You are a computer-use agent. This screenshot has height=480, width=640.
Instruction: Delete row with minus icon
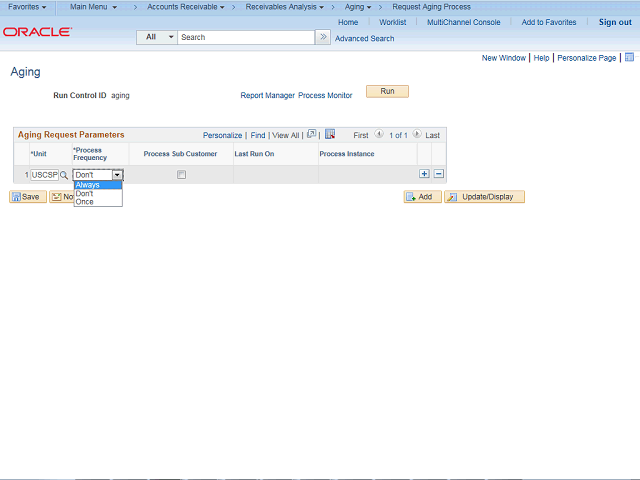[x=439, y=174]
